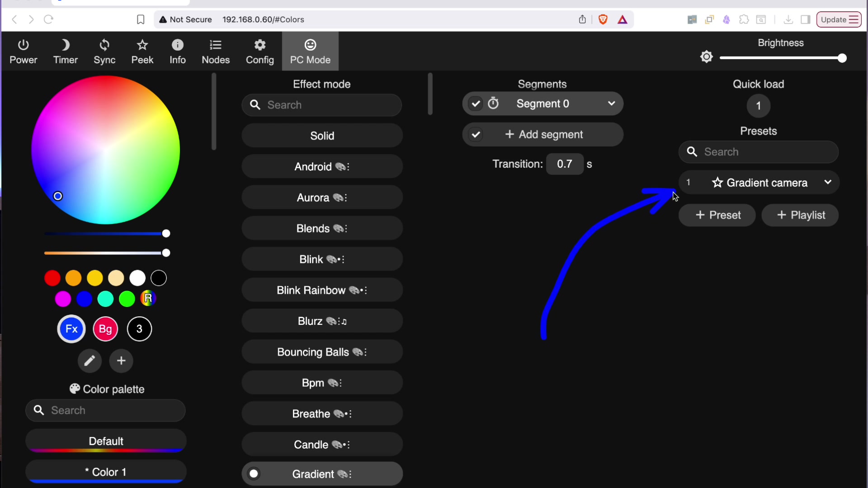Select the Fx color slot
Viewport: 868px width, 488px height.
[71, 329]
